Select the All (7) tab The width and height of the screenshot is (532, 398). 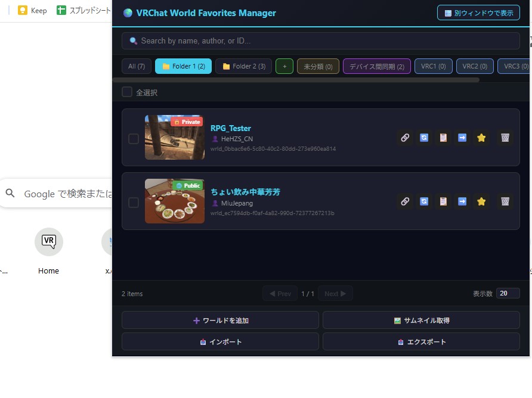click(137, 67)
